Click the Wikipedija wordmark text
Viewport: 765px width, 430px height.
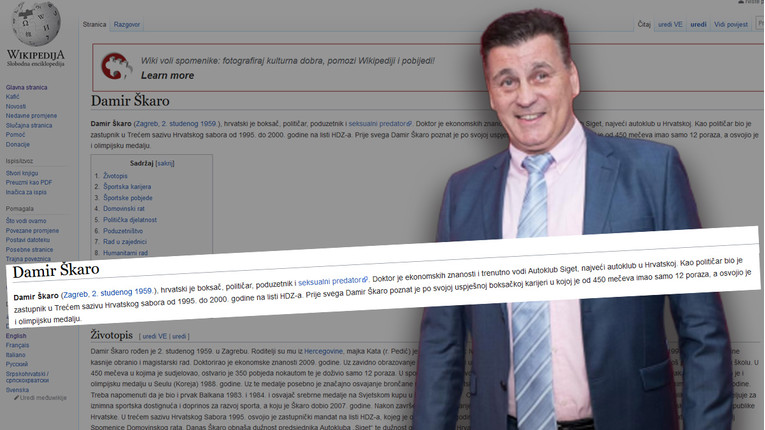pos(36,55)
